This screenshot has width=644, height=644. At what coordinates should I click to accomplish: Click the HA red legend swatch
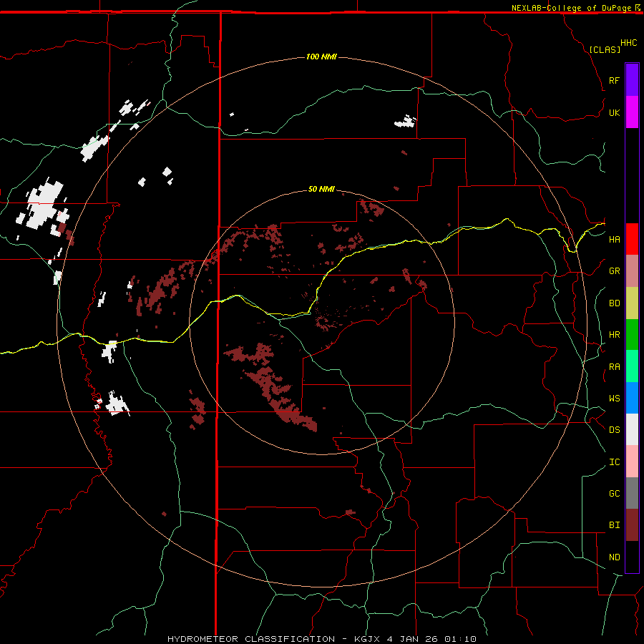(x=632, y=239)
